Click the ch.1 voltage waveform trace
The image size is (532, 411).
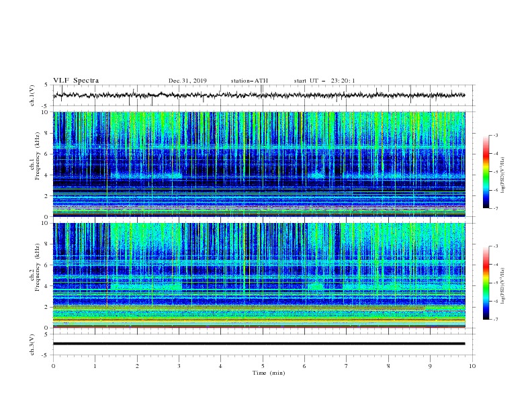point(259,95)
